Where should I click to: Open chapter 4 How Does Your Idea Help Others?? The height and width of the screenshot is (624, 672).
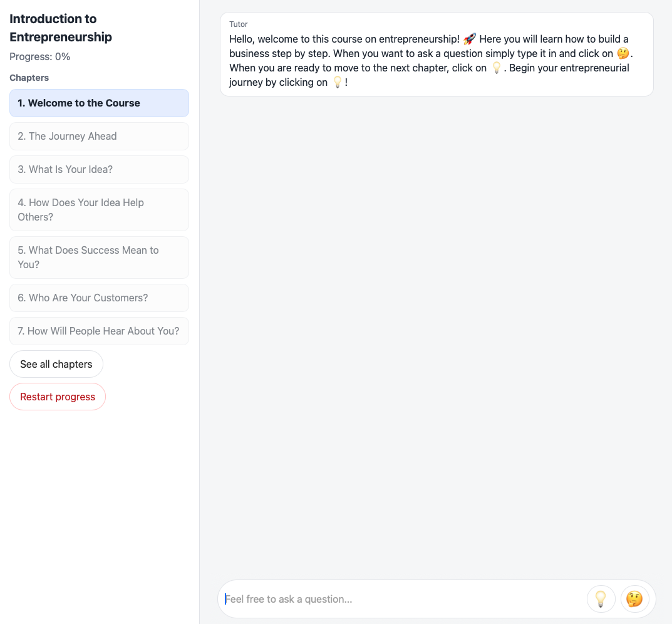coord(99,210)
